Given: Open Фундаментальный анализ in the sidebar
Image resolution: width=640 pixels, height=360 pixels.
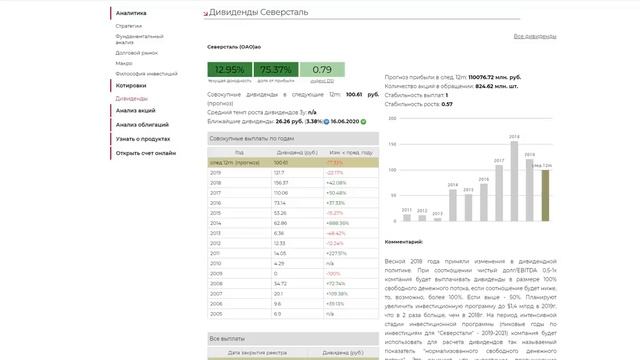Looking at the screenshot, I should [x=139, y=39].
